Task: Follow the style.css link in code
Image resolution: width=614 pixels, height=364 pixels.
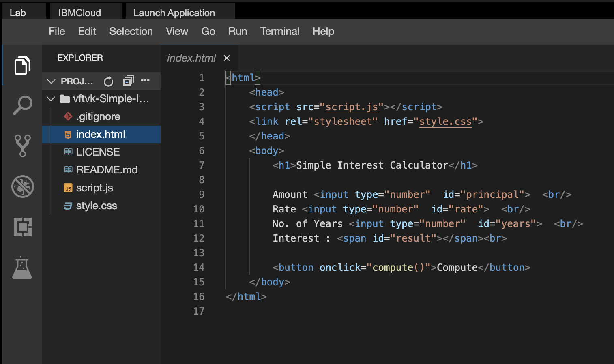Action: tap(445, 122)
